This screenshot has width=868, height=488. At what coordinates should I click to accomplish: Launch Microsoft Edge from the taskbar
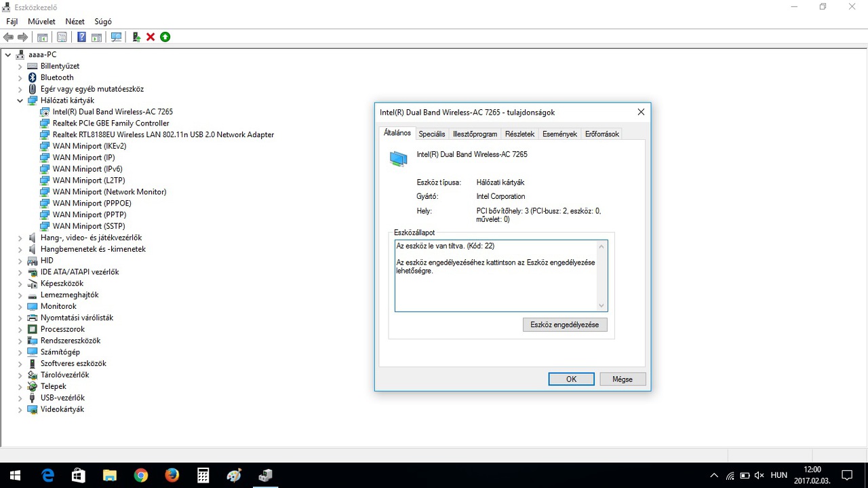point(47,475)
